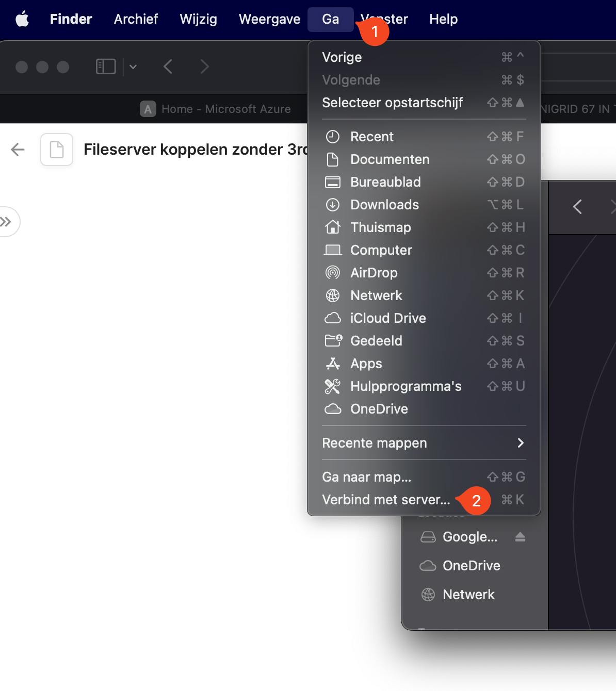
Task: Eject the Google drive volume
Action: tap(520, 537)
